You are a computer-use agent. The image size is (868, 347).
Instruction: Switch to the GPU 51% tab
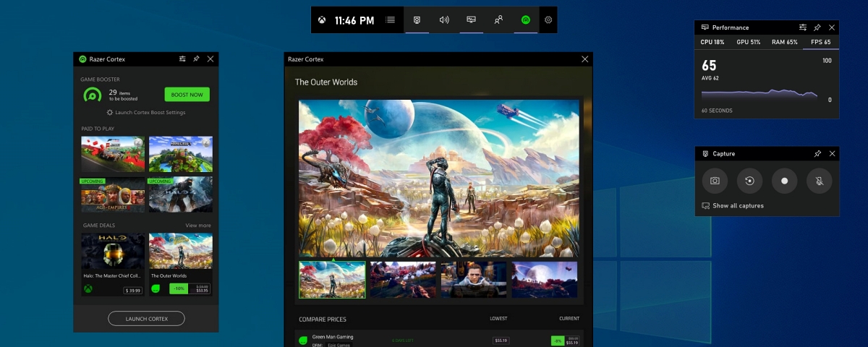[749, 43]
